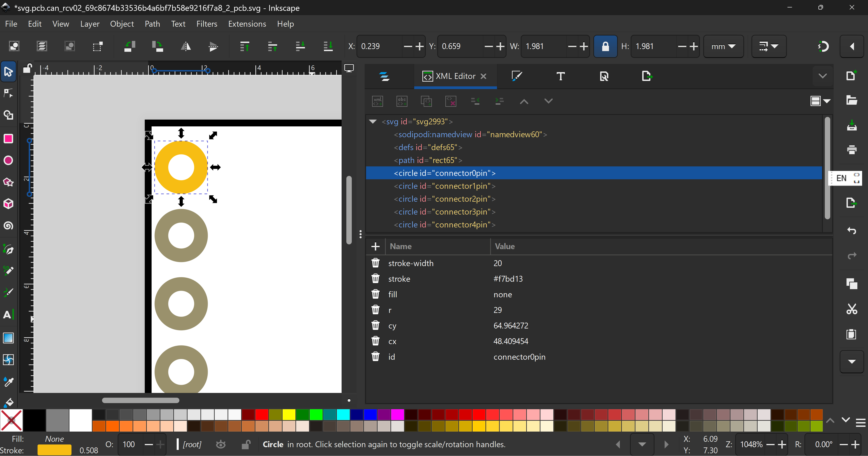Open the Extensions menu
The image size is (868, 456).
247,24
